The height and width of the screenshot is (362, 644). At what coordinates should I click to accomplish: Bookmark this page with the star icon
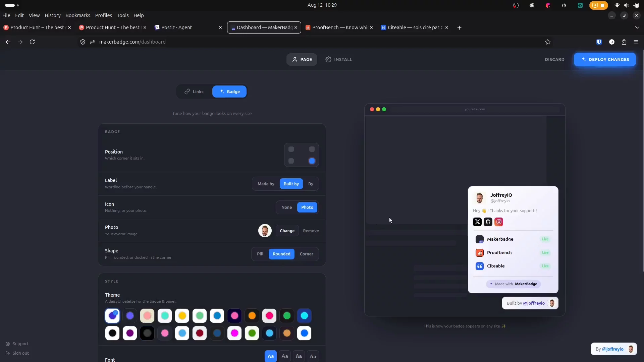548,42
